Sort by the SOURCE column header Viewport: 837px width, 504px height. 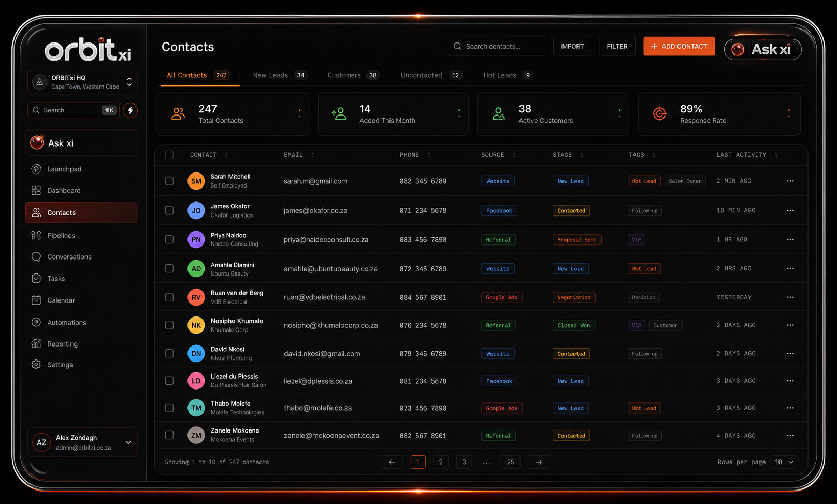coord(498,155)
